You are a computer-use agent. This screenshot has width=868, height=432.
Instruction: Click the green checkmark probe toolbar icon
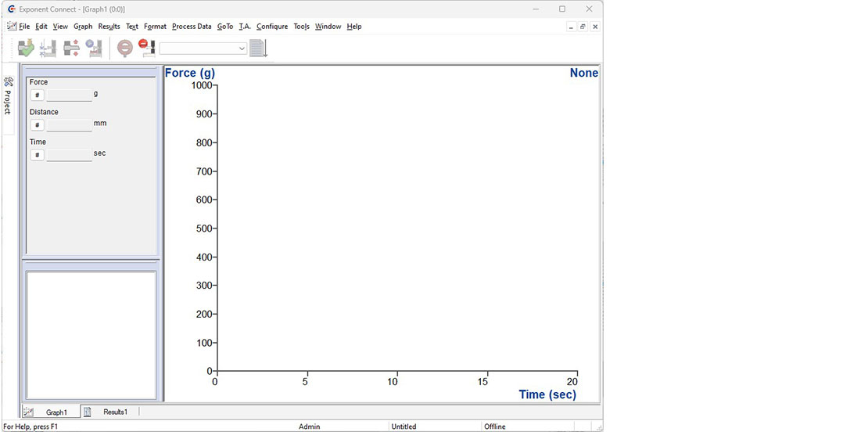(26, 48)
